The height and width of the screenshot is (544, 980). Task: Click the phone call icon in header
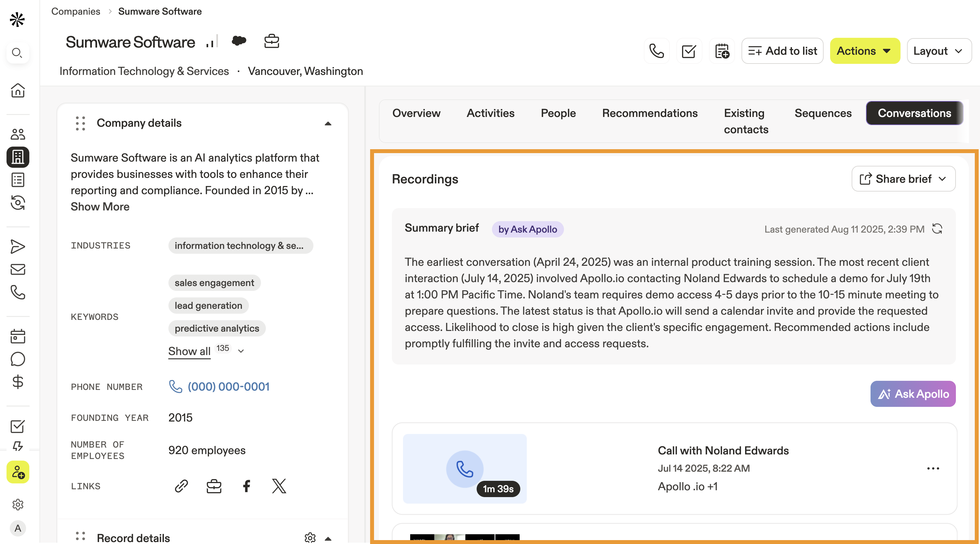pyautogui.click(x=656, y=51)
